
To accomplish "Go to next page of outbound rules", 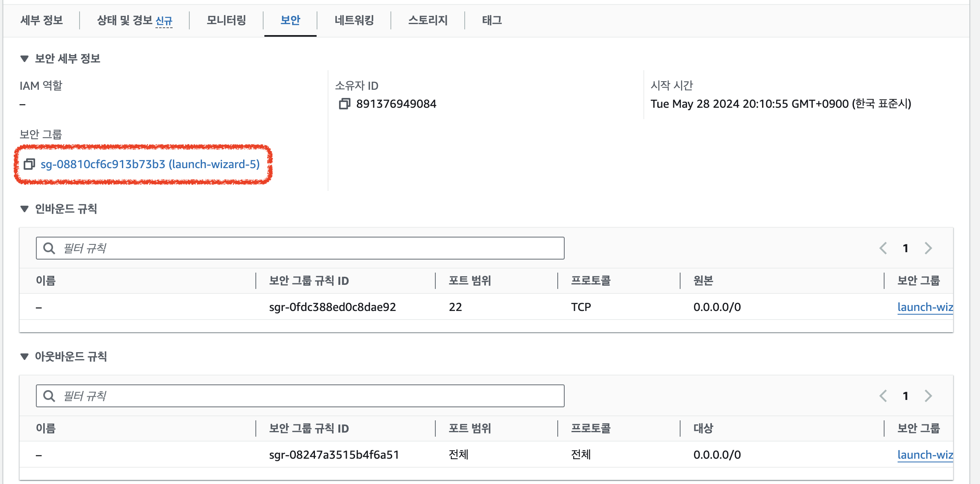I will pos(928,396).
